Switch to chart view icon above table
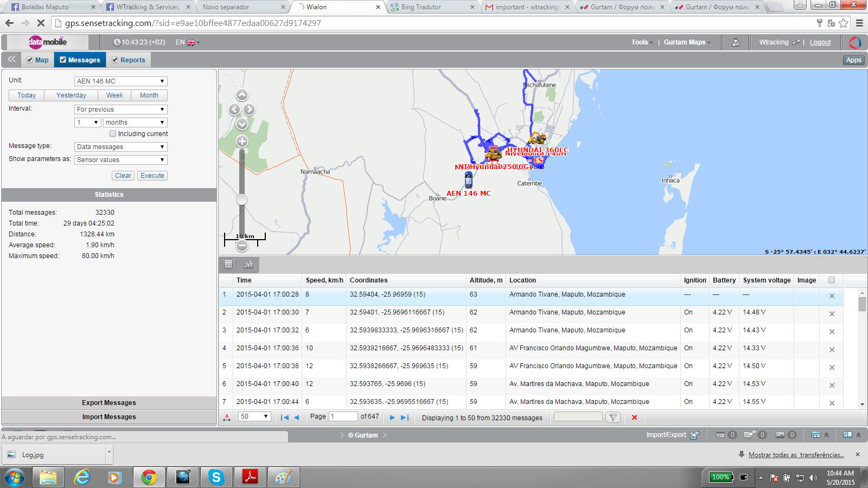 pyautogui.click(x=248, y=264)
